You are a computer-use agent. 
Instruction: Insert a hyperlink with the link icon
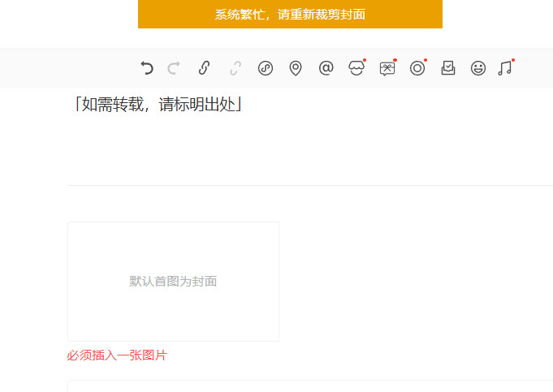coord(204,68)
